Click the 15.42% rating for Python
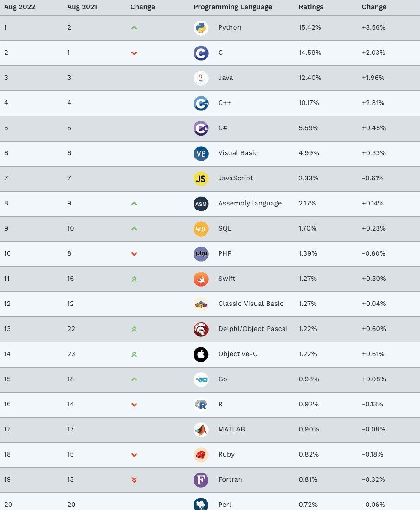Viewport: 420px width, 510px height. 310,27
